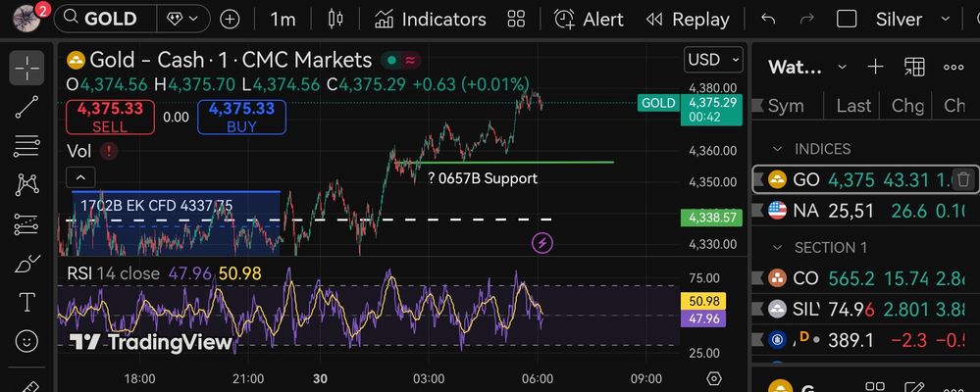Click the purple 47.96 RSI value label
The width and height of the screenshot is (980, 392).
point(703,318)
